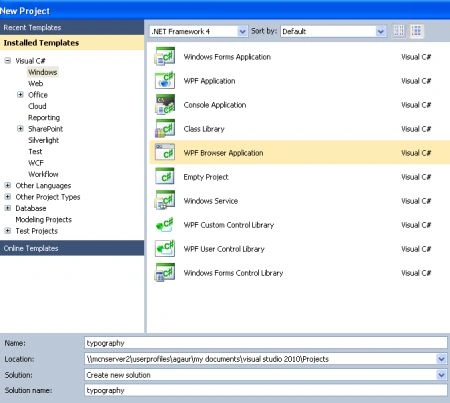Switch to small icons view
This screenshot has width=450, height=403.
pos(399,31)
